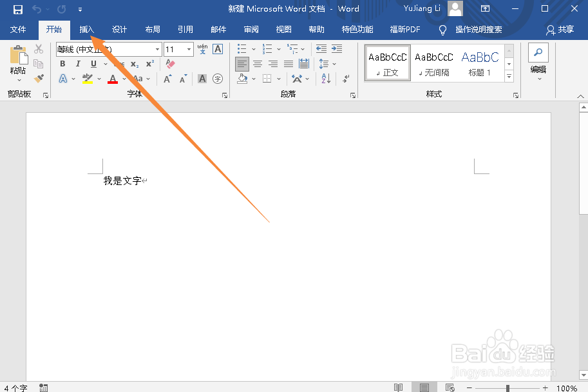Click the copy icon

pos(38,64)
